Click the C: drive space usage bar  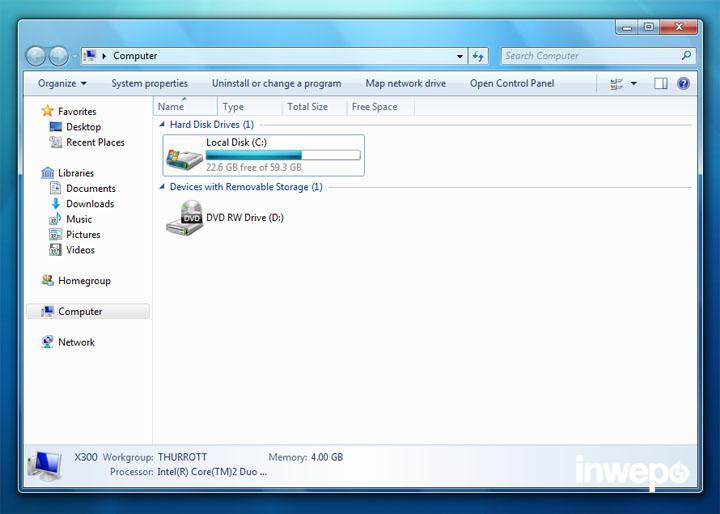283,155
